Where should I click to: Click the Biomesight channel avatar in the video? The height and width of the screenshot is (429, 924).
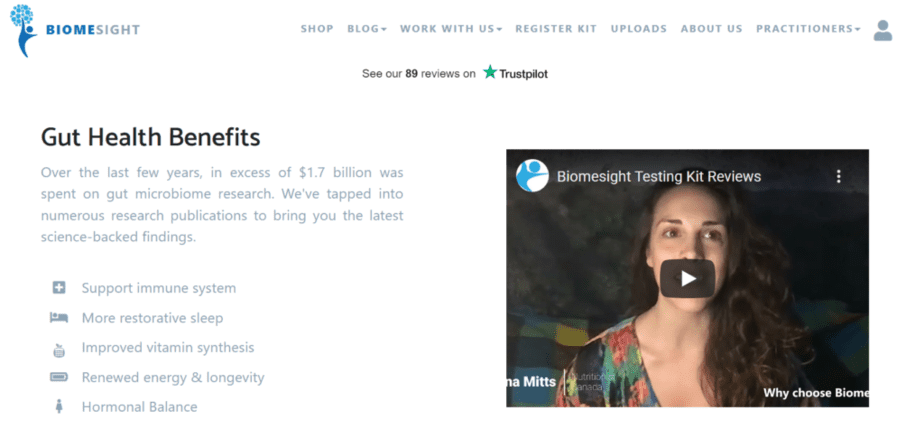pyautogui.click(x=532, y=176)
